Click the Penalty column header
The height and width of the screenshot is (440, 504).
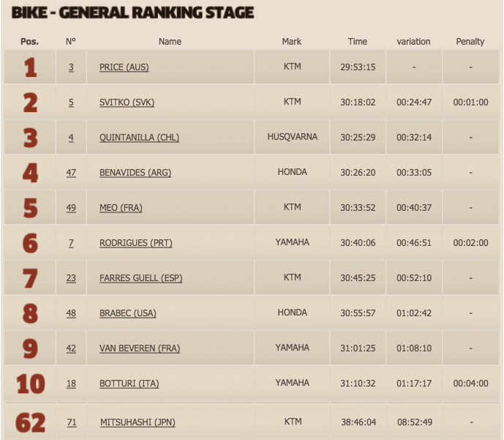(470, 42)
